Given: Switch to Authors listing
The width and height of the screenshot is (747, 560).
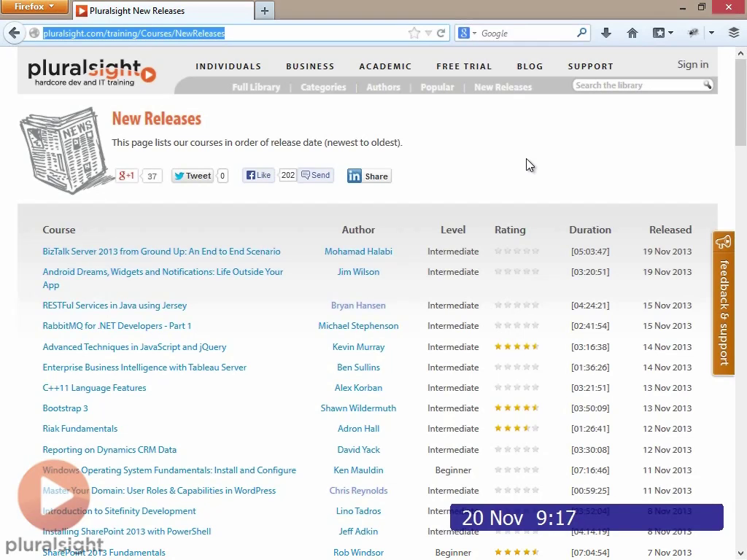Looking at the screenshot, I should [x=383, y=87].
